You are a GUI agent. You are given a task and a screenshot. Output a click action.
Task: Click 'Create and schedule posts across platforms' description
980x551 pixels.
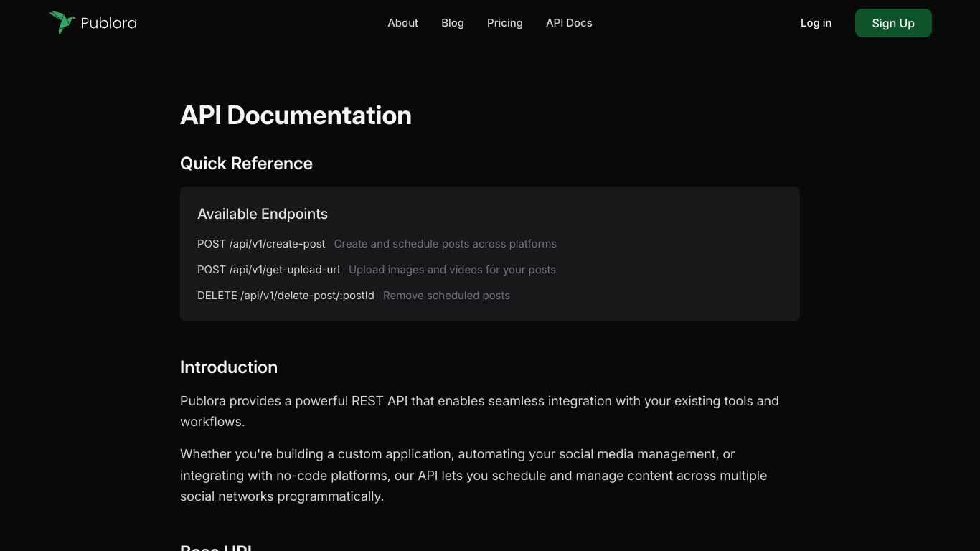[446, 244]
